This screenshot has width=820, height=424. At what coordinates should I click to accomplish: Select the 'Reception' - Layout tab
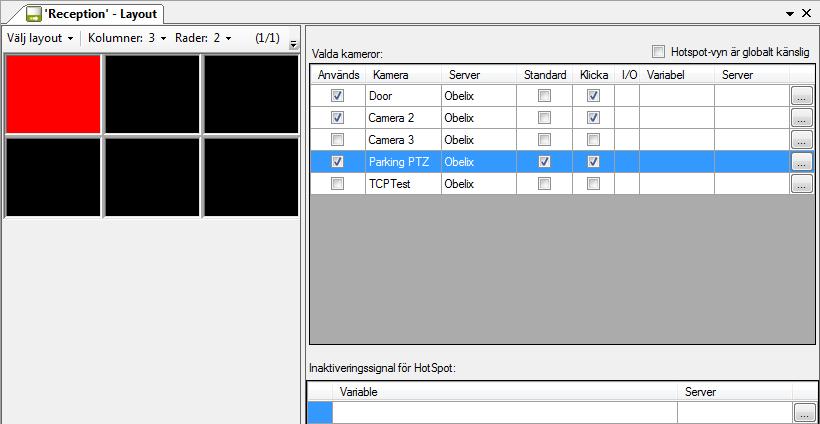[93, 13]
